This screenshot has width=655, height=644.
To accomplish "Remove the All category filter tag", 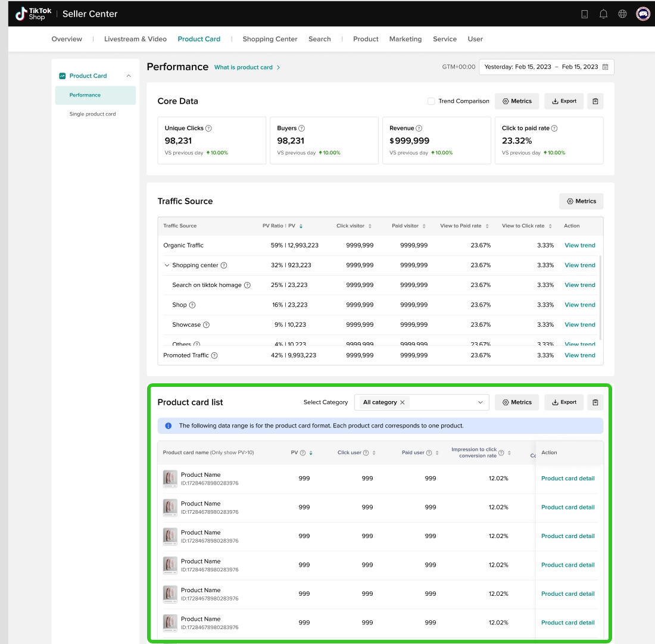I will [403, 402].
